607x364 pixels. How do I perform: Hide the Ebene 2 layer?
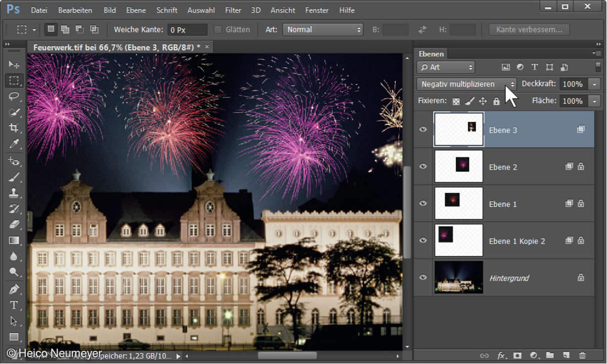[x=423, y=166]
